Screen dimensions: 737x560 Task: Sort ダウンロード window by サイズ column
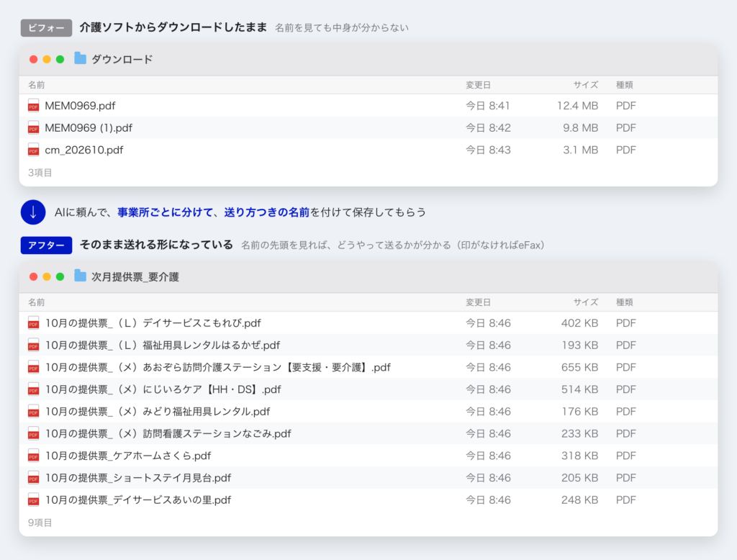[586, 85]
